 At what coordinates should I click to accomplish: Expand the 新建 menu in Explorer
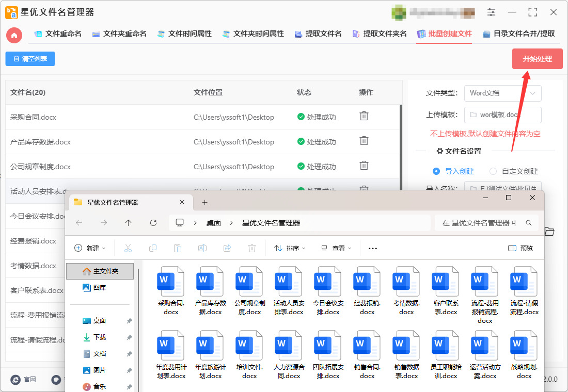(x=90, y=248)
